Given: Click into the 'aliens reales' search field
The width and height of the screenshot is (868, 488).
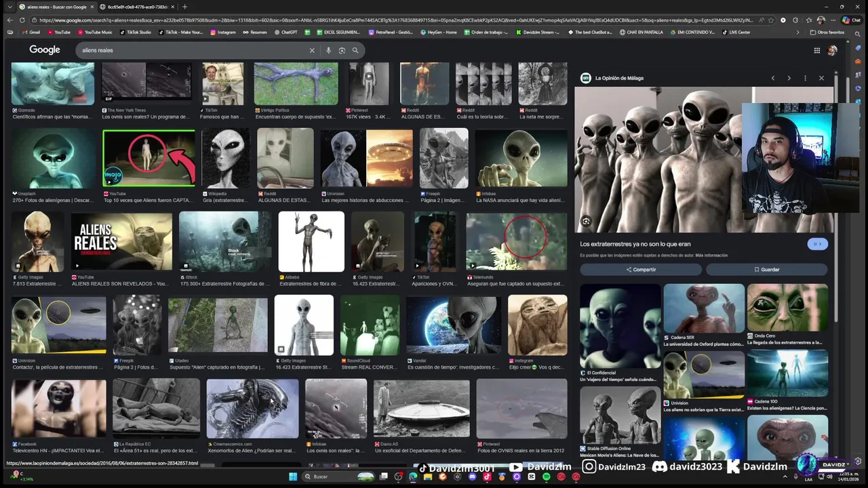Looking at the screenshot, I should (193, 50).
